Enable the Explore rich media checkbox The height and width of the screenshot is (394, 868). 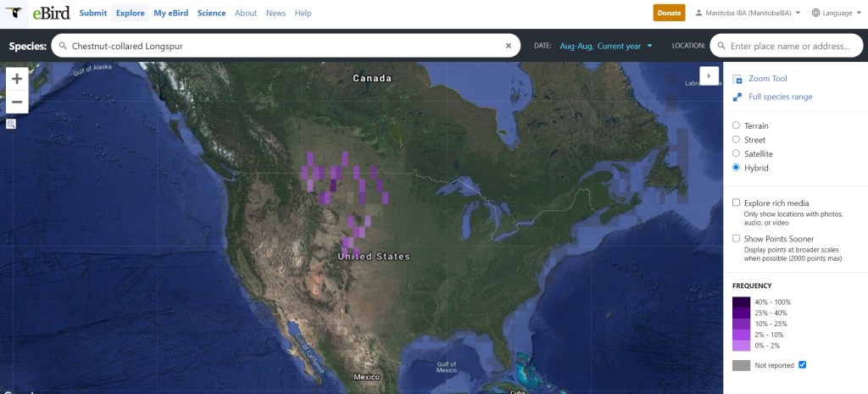(x=736, y=203)
